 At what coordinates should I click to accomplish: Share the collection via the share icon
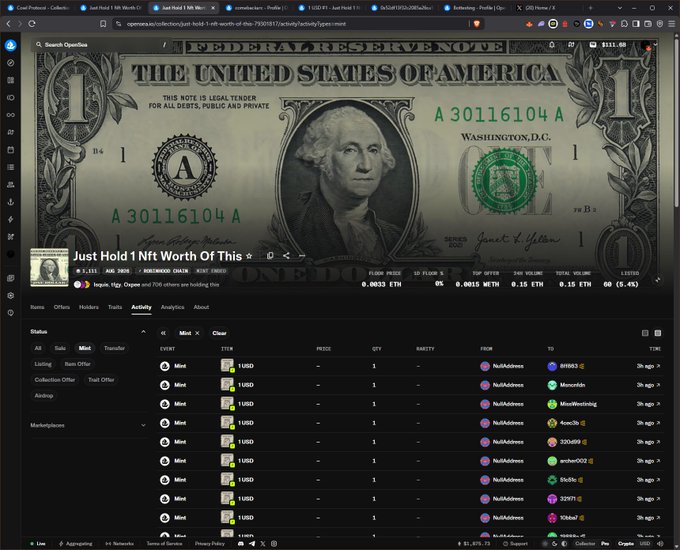[x=286, y=256]
